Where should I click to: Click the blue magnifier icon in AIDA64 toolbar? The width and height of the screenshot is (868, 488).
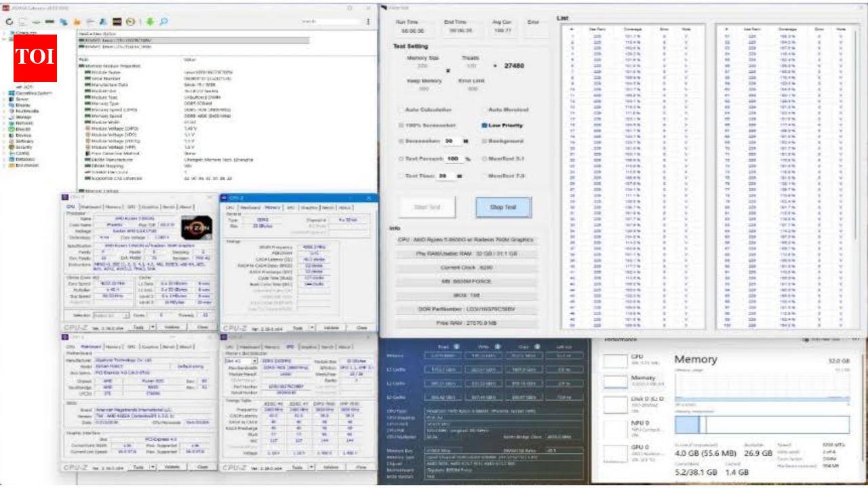tap(164, 22)
